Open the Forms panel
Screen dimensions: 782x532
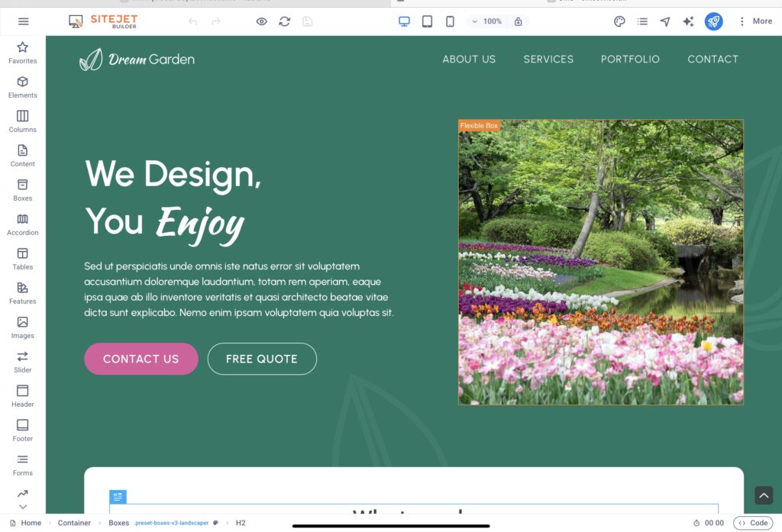[22, 466]
